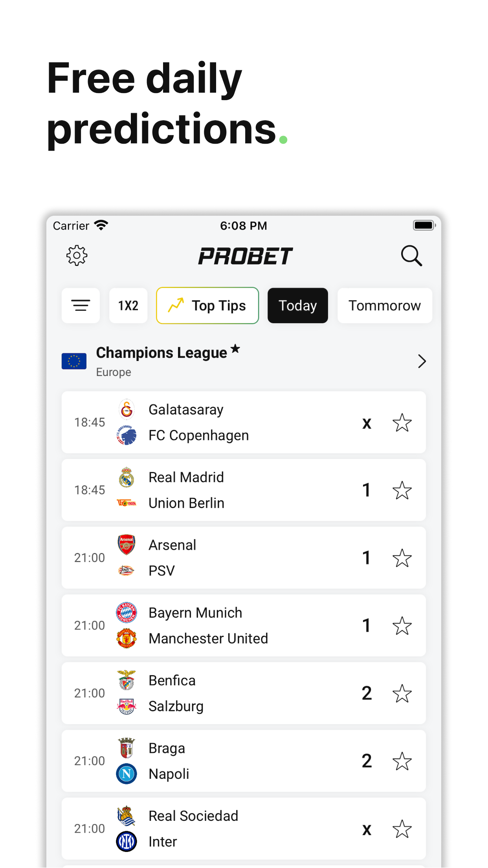Toggle favorite star for Benfica vs Salzburg

pyautogui.click(x=402, y=693)
